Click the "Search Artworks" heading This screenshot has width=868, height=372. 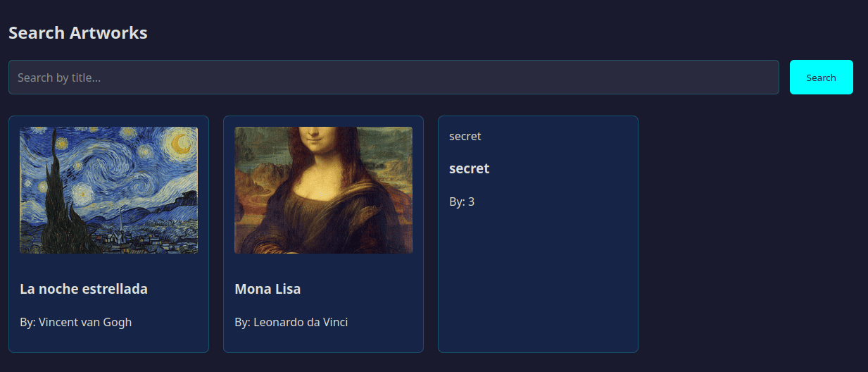(78, 33)
